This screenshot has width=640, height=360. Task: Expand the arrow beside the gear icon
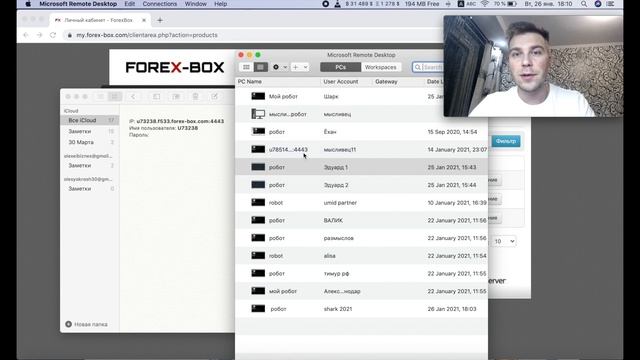285,67
